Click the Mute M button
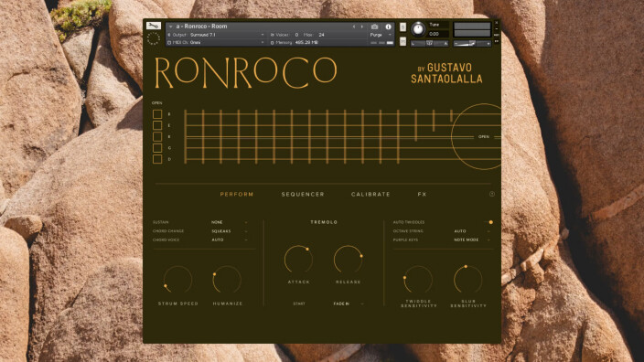 point(402,41)
